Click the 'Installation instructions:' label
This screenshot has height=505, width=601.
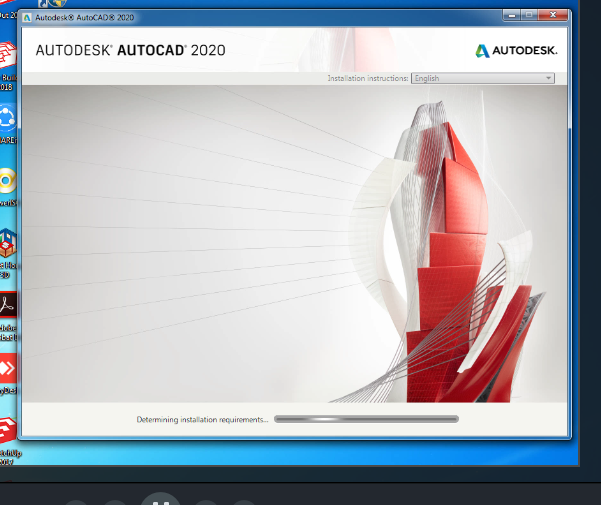(x=368, y=78)
